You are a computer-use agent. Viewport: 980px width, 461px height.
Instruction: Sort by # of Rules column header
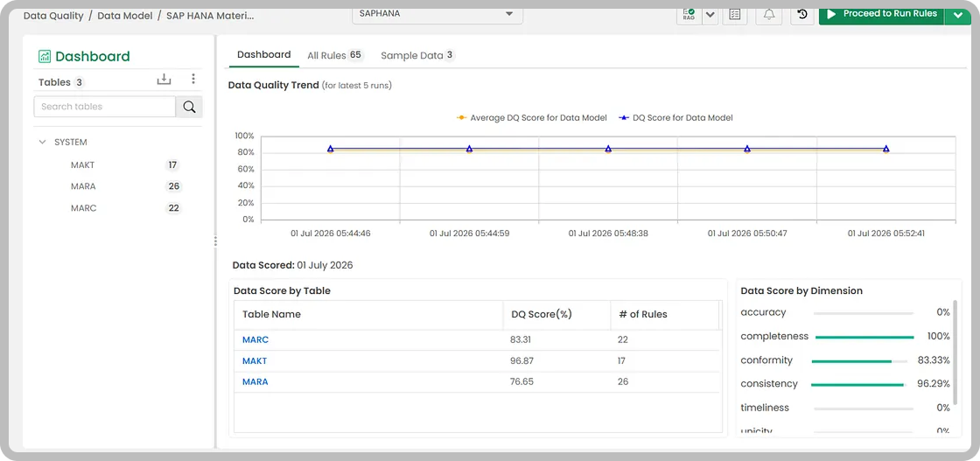pos(665,315)
